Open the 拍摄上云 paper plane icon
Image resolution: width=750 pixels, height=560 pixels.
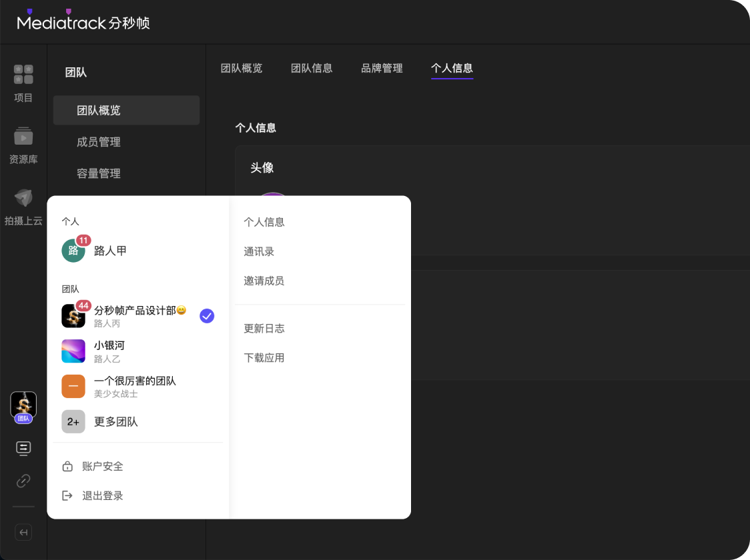(23, 197)
